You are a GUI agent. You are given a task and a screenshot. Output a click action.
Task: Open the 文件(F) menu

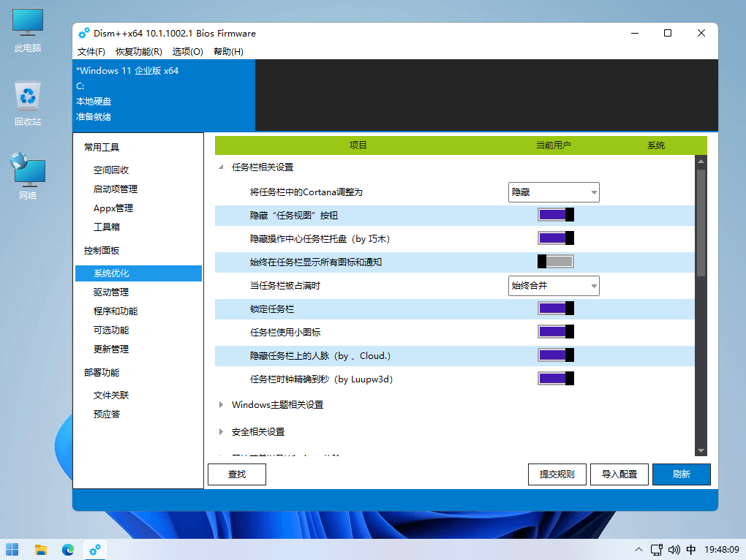pos(91,51)
